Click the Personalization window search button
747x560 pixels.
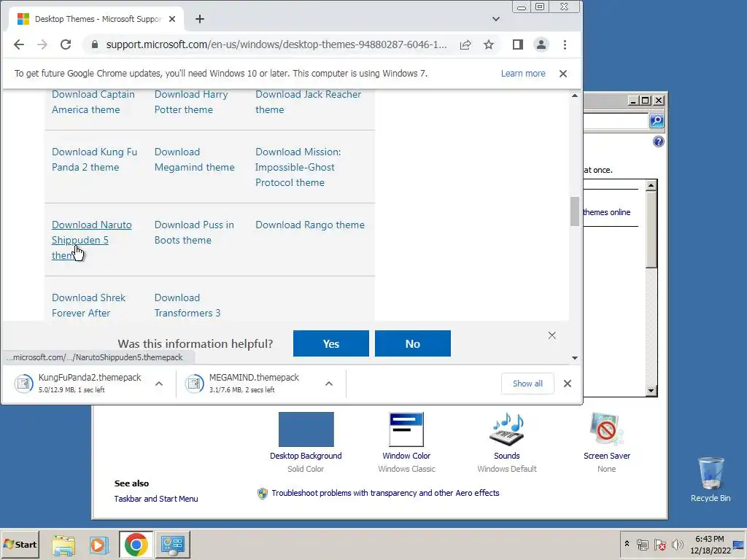tap(657, 121)
